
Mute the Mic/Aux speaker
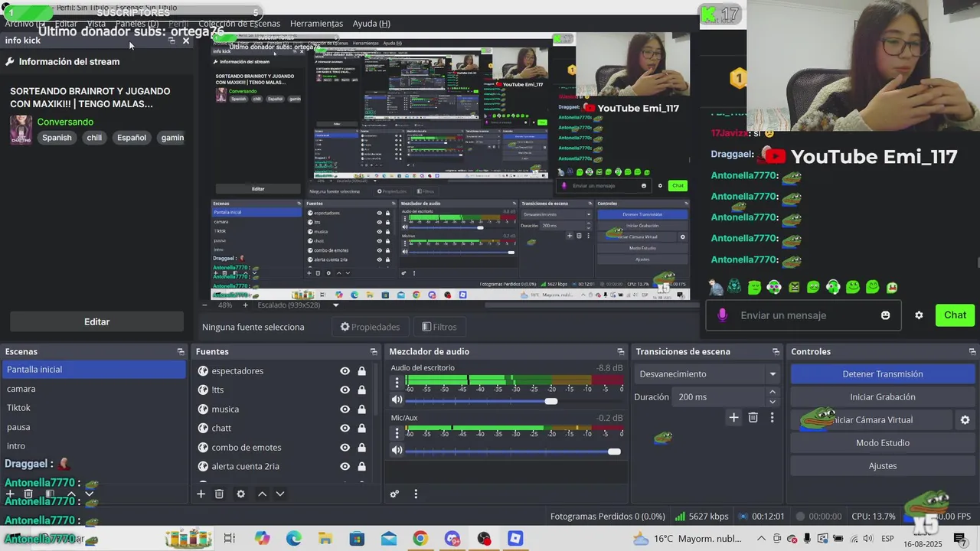(397, 450)
